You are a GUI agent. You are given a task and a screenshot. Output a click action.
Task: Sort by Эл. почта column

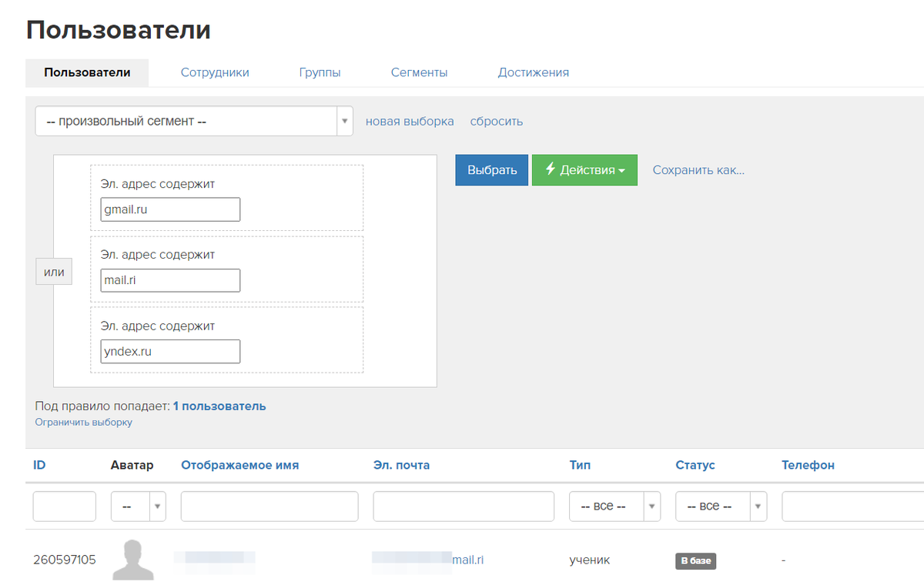(401, 465)
